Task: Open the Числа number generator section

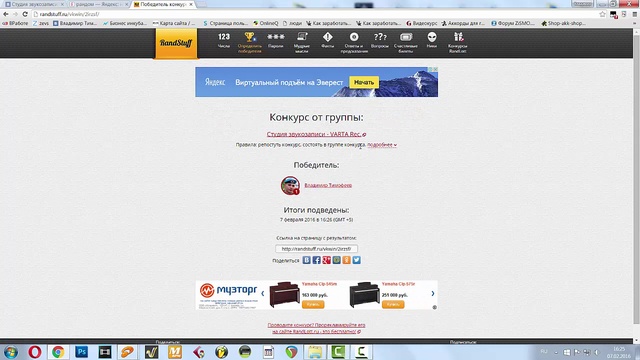Action: [224, 40]
